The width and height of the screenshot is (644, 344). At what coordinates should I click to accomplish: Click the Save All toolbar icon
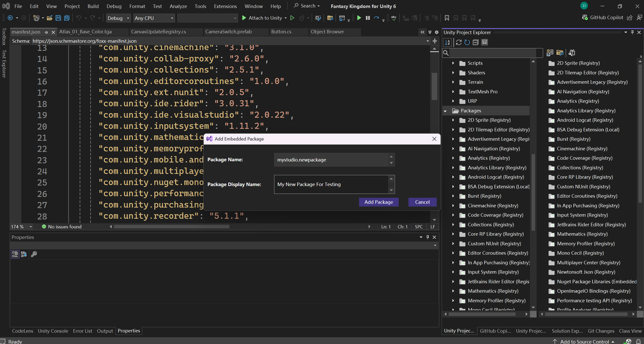click(67, 18)
